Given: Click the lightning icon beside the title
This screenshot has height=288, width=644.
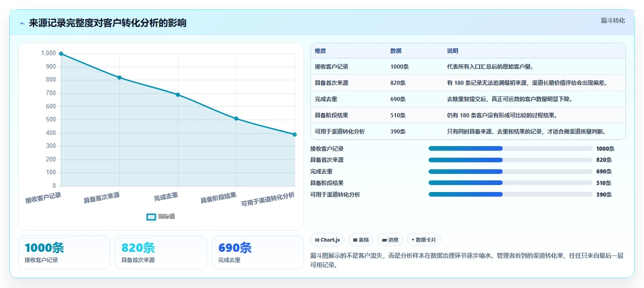Looking at the screenshot, I should (22, 23).
